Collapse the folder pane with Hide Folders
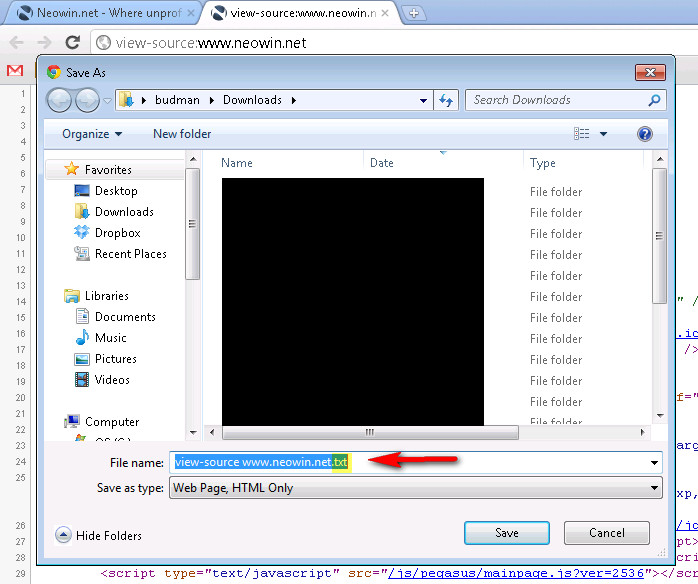698x584 pixels. pyautogui.click(x=99, y=535)
